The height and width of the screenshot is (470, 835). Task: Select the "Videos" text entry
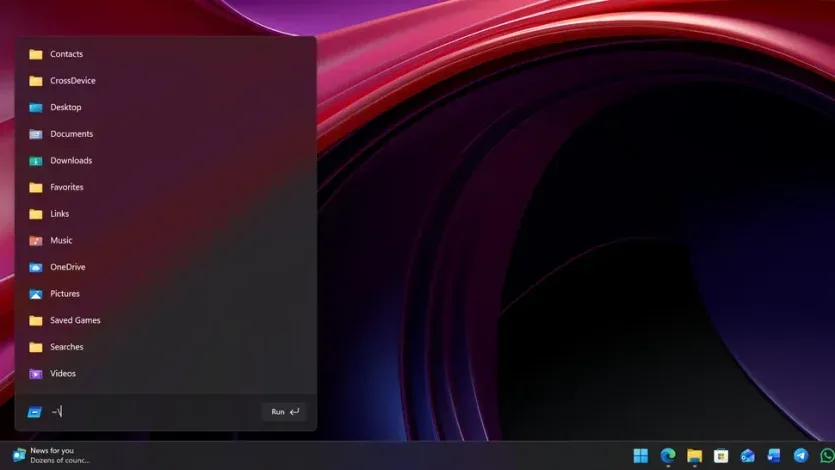pos(63,374)
